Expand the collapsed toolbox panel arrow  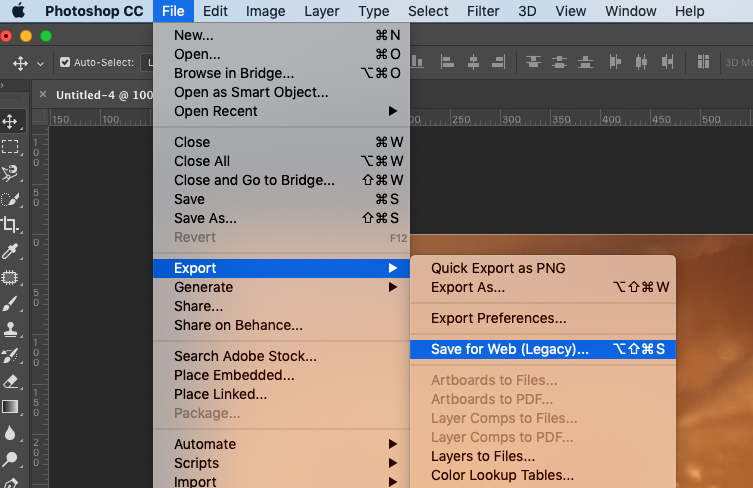click(x=2, y=85)
